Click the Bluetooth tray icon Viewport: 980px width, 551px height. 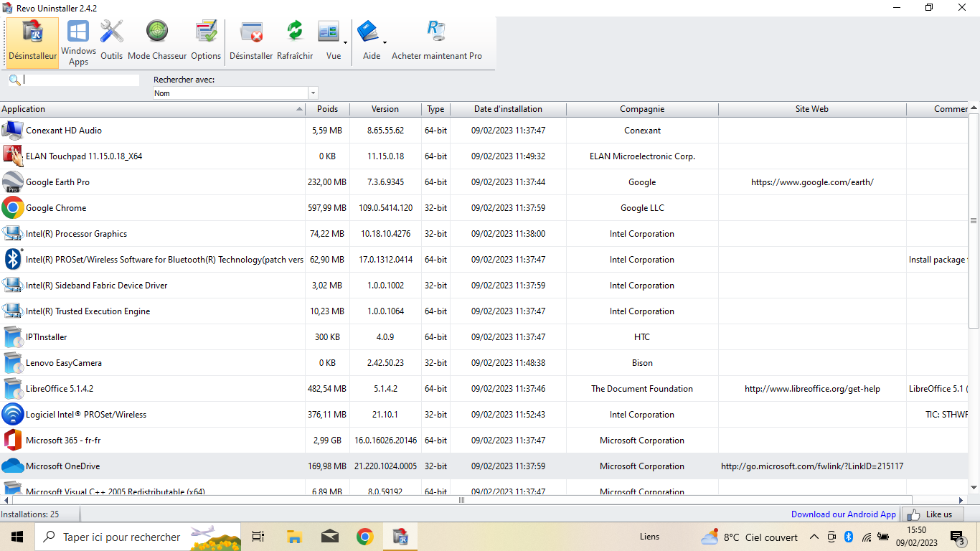click(x=848, y=537)
